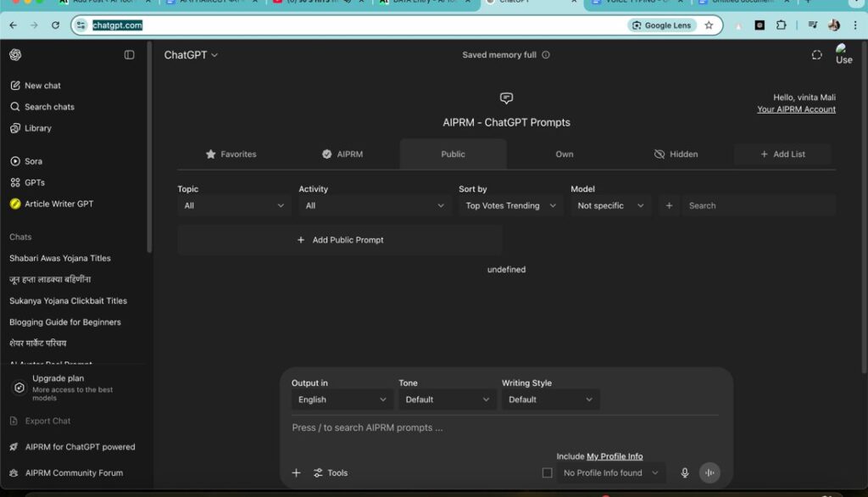Open Blogging Guide for Beginners chat
868x497 pixels.
64,322
